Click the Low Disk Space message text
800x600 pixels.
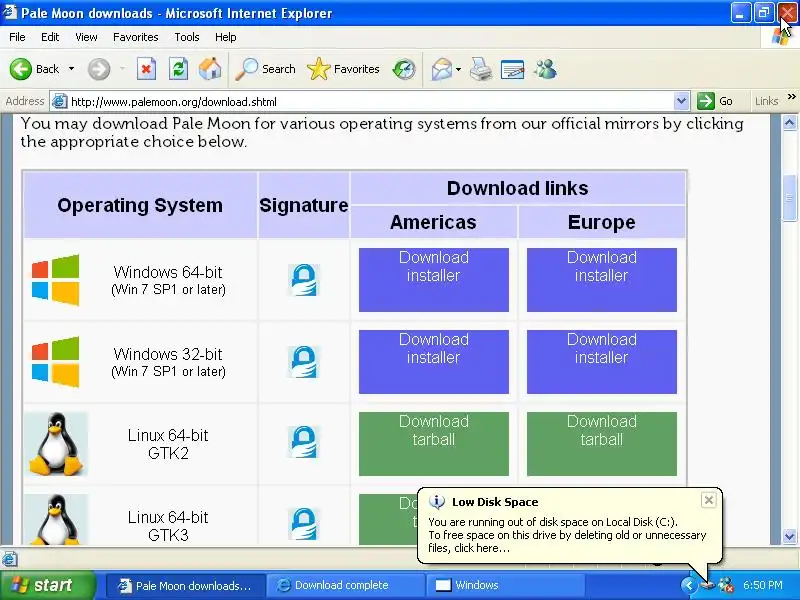click(567, 535)
